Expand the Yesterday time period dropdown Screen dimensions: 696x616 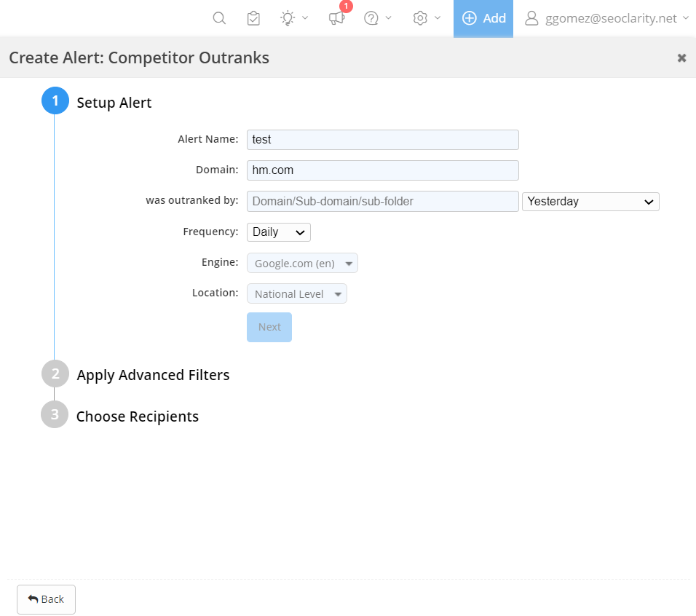click(590, 202)
